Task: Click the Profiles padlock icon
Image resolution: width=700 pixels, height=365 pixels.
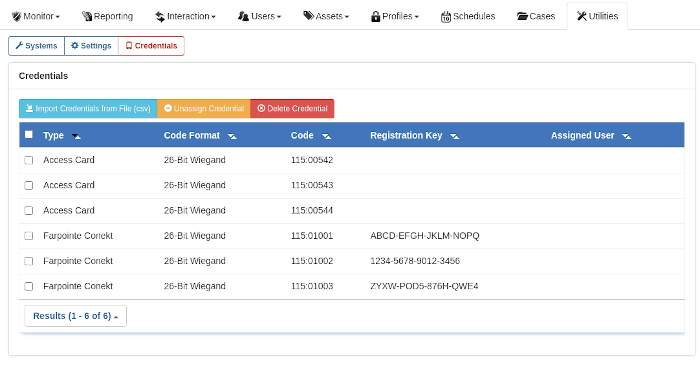Action: point(375,17)
